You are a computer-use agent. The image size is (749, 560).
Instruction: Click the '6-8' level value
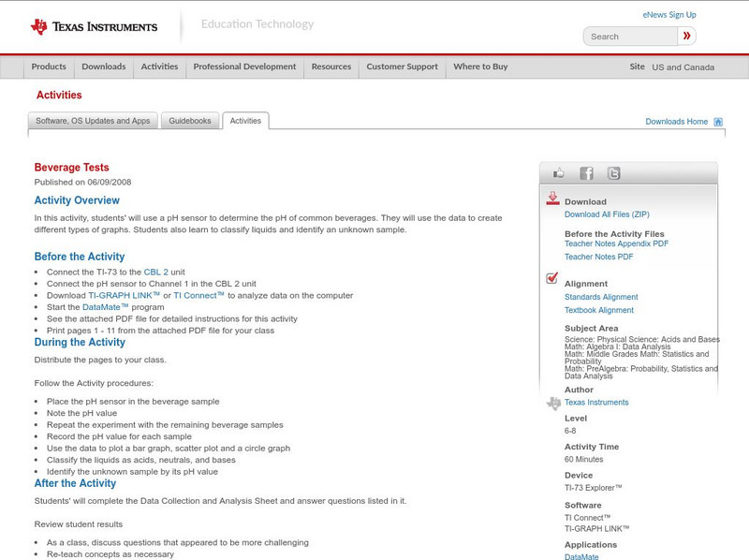coord(570,431)
